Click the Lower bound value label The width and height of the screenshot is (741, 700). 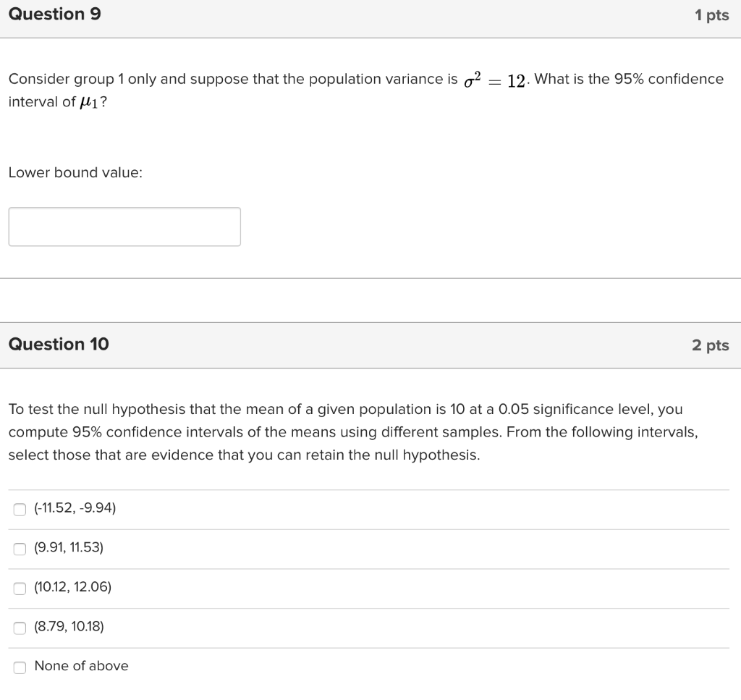pos(75,172)
